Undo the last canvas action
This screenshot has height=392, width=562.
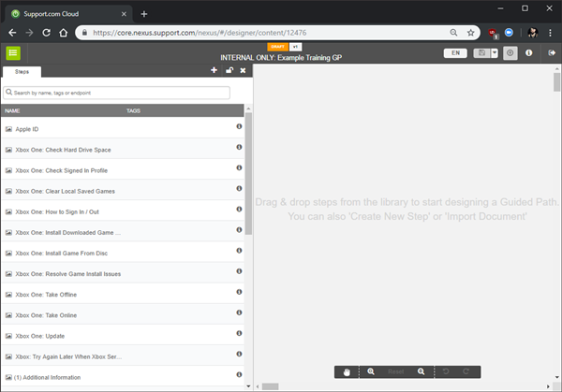coord(446,371)
